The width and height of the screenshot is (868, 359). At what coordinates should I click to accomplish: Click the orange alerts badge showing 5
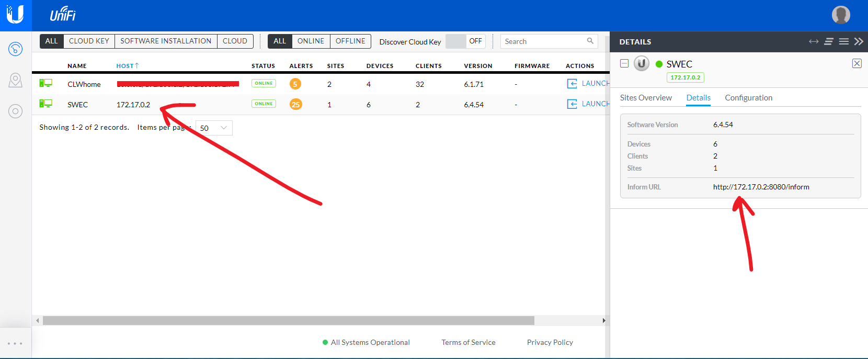[295, 84]
